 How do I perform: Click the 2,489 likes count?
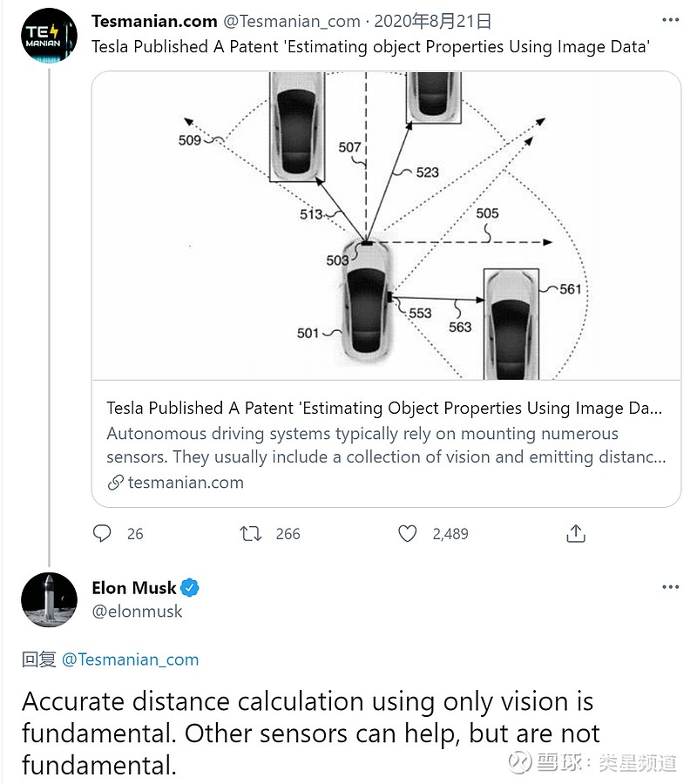[450, 534]
